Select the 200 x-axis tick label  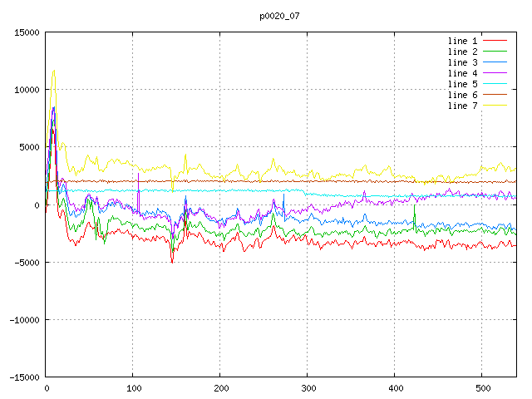[220, 388]
